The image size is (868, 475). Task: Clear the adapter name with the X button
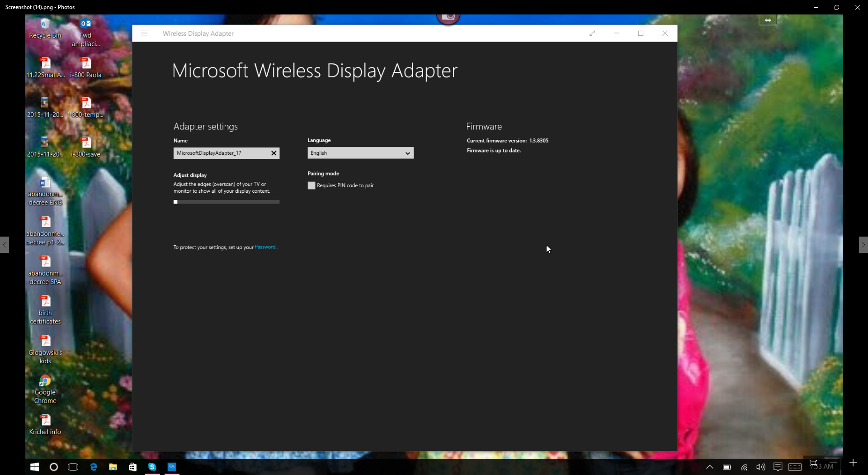[274, 153]
